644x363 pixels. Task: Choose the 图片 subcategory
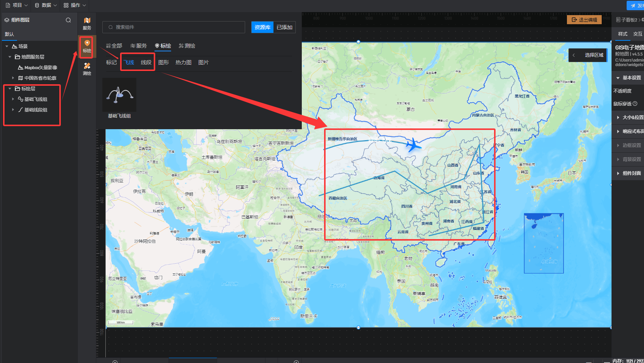(x=204, y=62)
